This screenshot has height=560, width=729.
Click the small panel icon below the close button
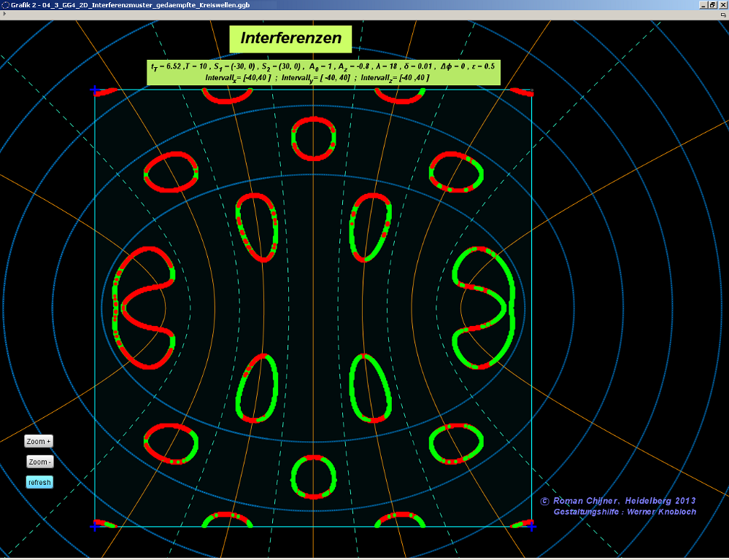[x=722, y=15]
